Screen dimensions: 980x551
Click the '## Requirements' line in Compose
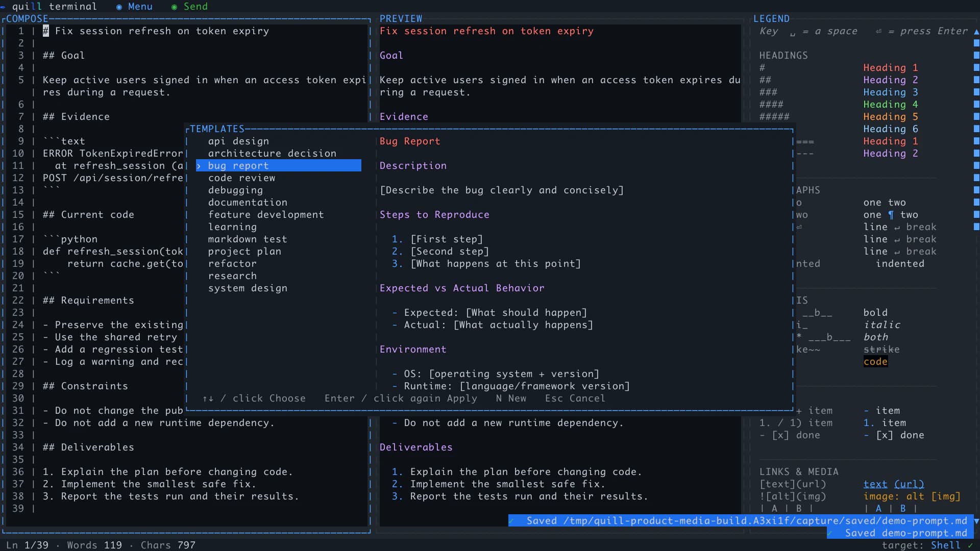pos(88,300)
